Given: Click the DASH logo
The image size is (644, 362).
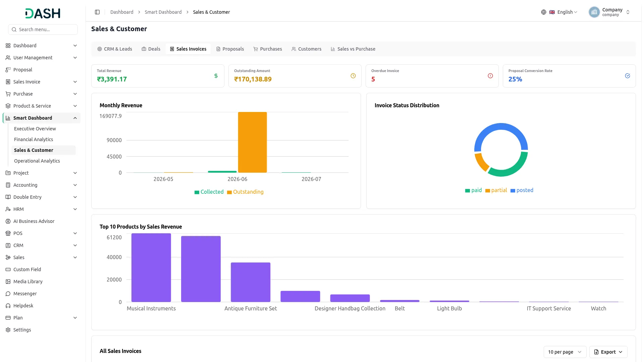Looking at the screenshot, I should (x=43, y=13).
